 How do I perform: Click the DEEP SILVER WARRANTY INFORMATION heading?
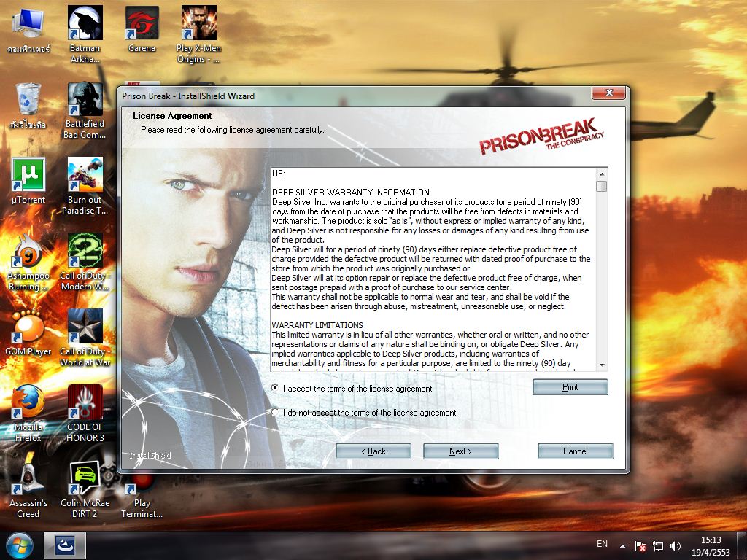click(351, 192)
